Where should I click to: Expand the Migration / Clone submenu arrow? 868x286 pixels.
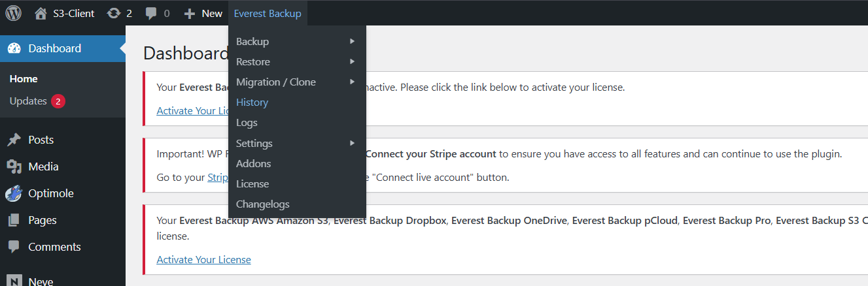pos(353,82)
